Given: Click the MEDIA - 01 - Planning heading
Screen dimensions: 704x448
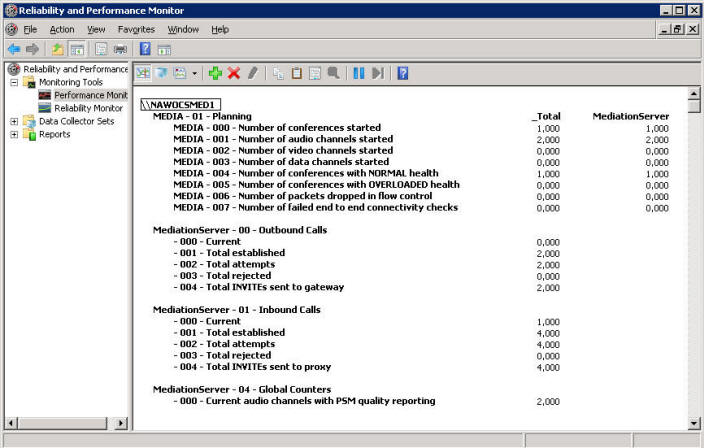Looking at the screenshot, I should tap(202, 116).
